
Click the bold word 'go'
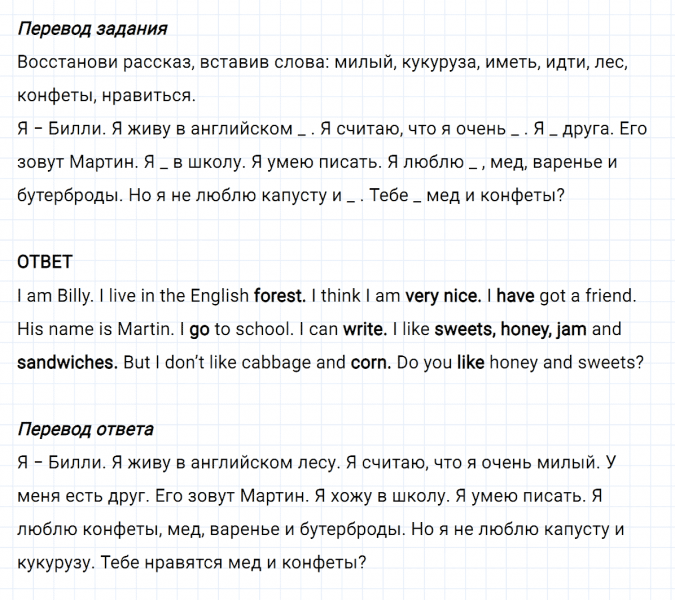(x=199, y=329)
